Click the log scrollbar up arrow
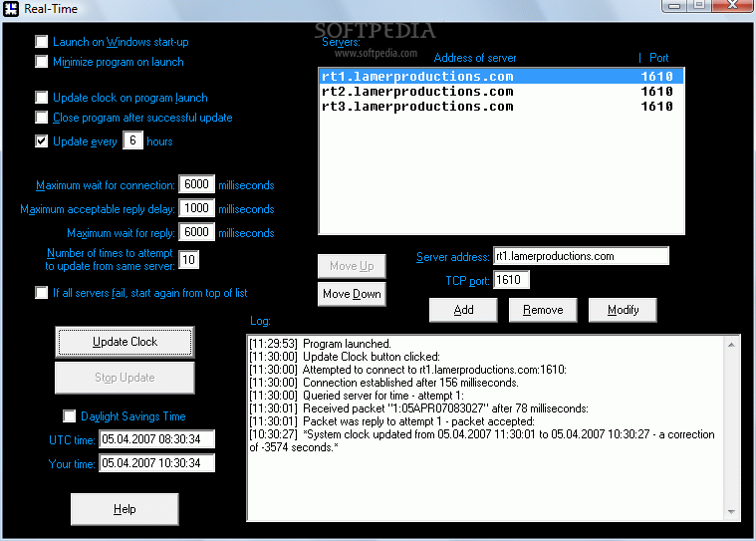The height and width of the screenshot is (541, 756). (731, 345)
